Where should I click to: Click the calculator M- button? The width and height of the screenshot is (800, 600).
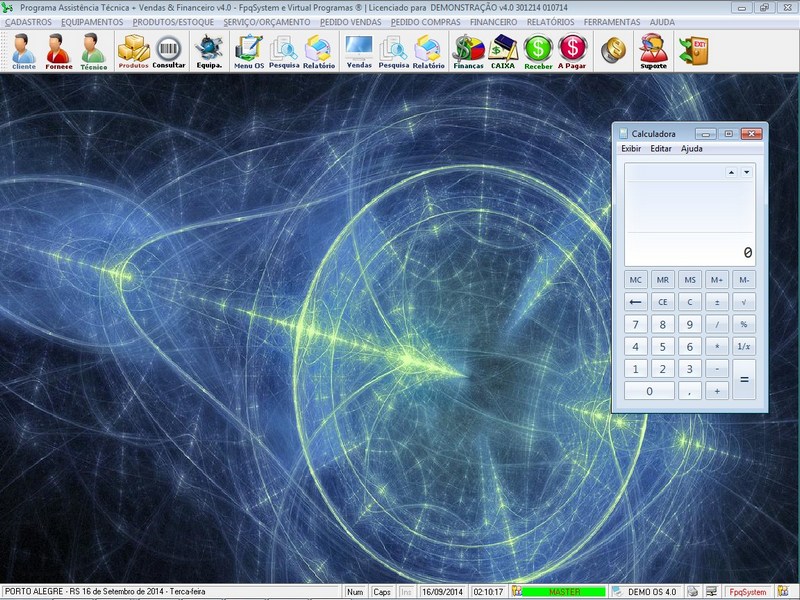coord(744,280)
